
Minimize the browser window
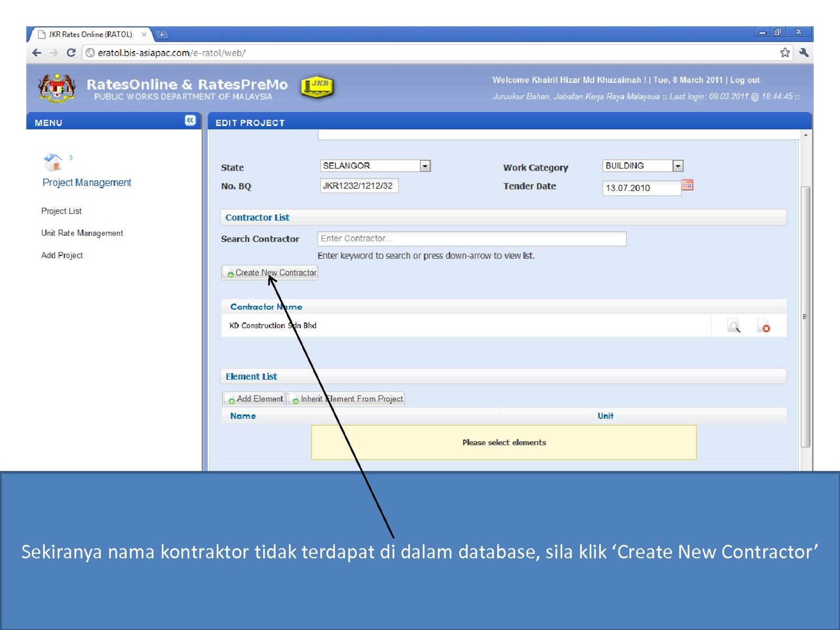762,32
